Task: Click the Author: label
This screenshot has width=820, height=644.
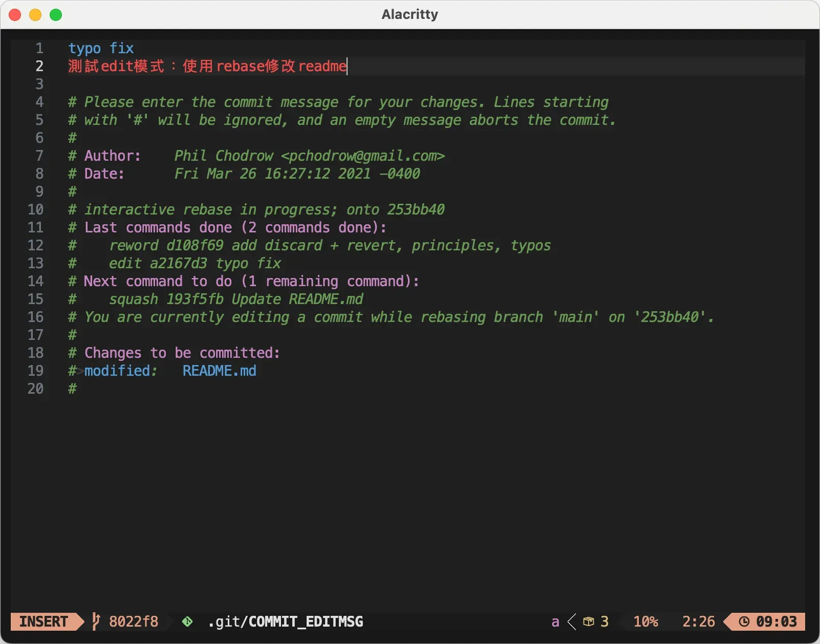Action: (113, 156)
